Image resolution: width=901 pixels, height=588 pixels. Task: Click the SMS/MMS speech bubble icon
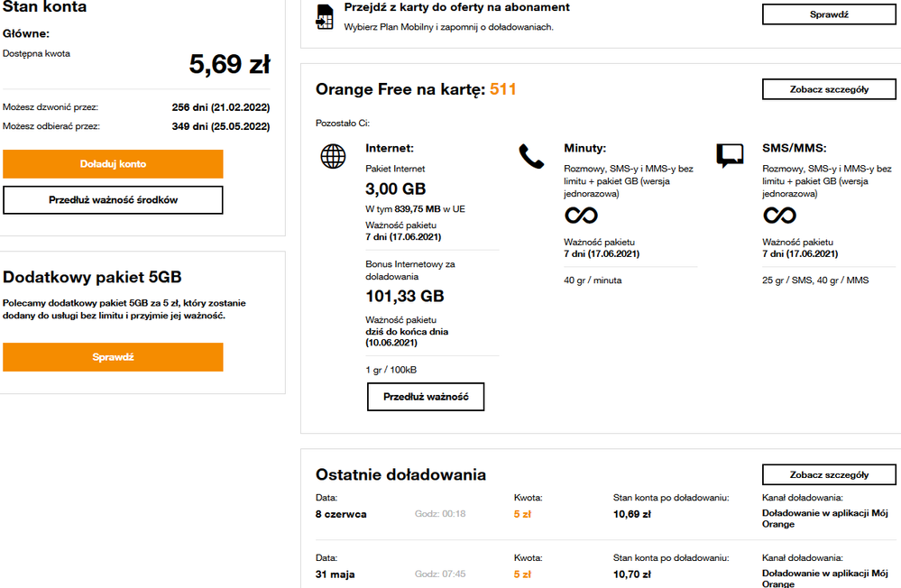click(730, 156)
